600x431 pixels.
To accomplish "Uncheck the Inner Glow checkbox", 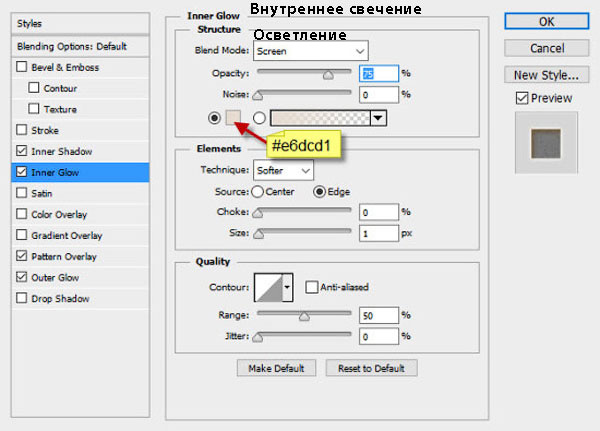I will pyautogui.click(x=22, y=172).
